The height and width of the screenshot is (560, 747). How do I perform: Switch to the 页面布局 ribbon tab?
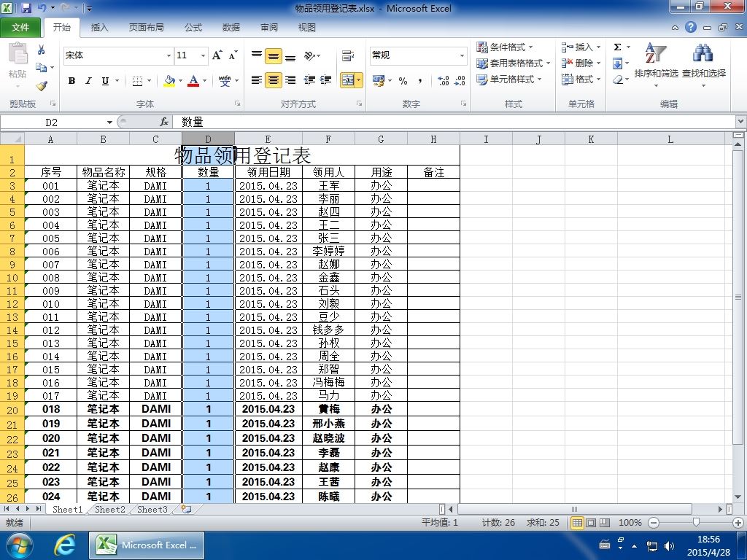146,27
